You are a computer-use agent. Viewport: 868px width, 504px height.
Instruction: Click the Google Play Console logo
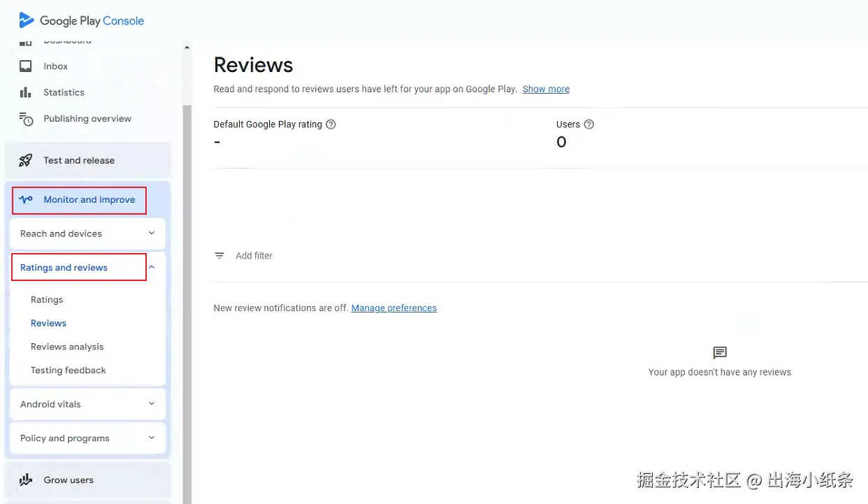pos(81,20)
